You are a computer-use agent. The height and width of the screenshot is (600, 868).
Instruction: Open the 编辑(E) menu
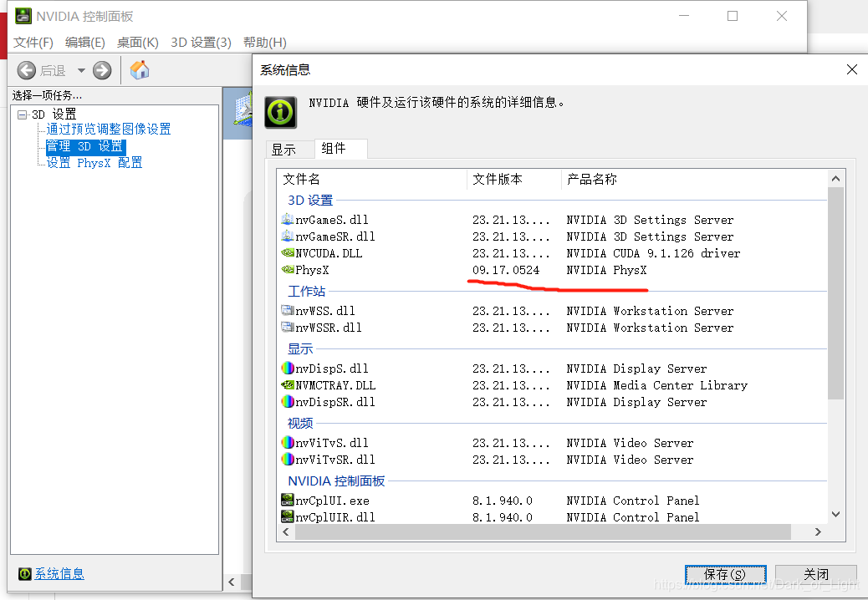coord(84,43)
